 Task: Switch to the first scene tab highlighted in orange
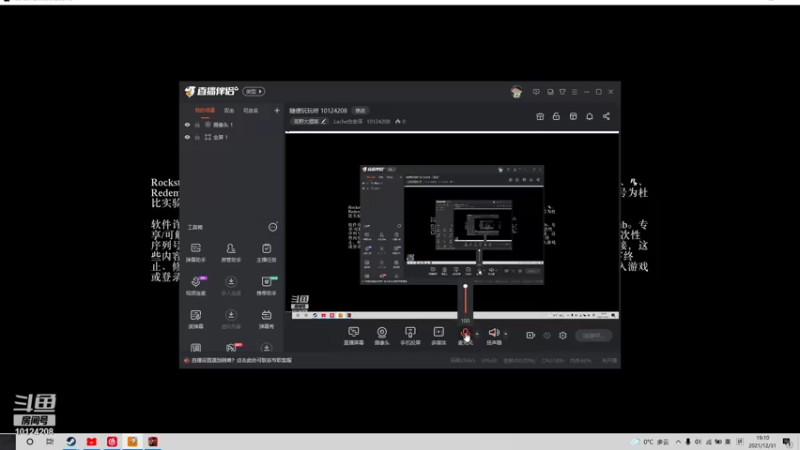[x=205, y=110]
